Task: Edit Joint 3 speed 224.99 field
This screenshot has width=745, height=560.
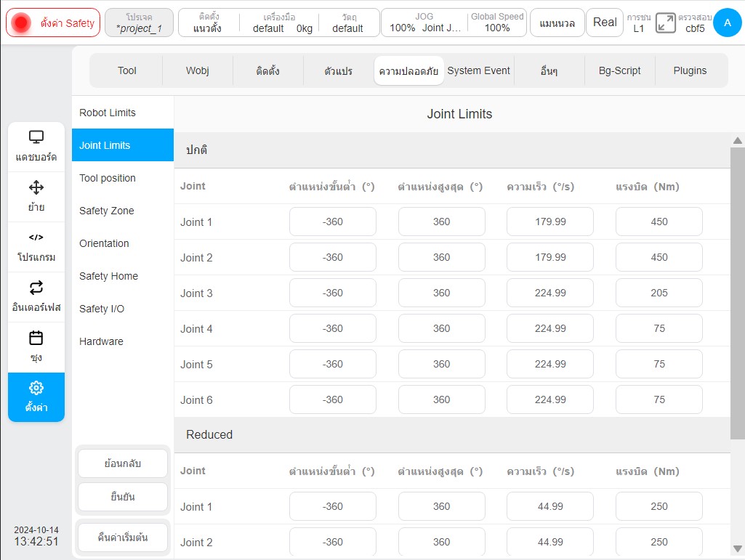Action: (x=550, y=293)
